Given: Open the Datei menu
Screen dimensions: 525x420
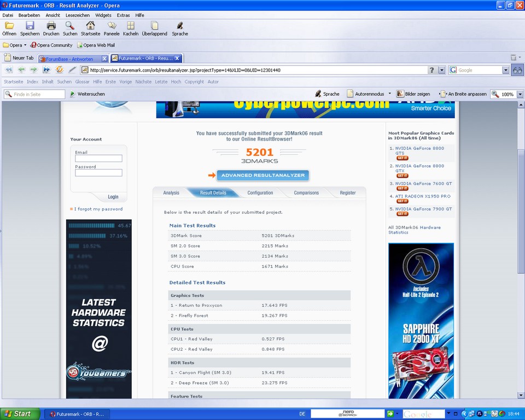Looking at the screenshot, I should pos(8,15).
